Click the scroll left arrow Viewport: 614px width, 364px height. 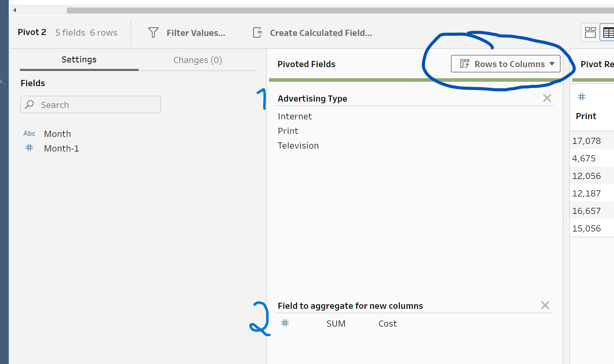pyautogui.click(x=15, y=10)
